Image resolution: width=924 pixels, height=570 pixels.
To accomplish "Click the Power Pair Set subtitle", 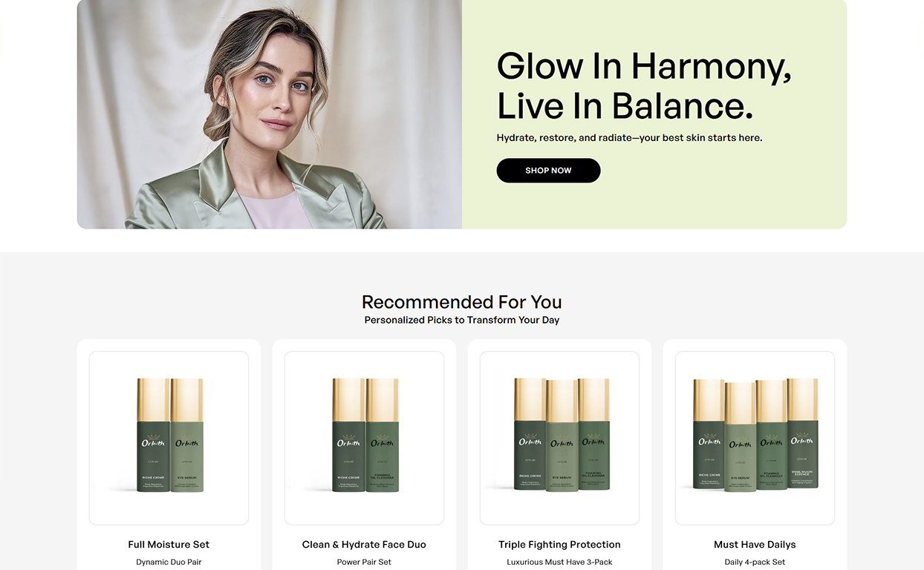I will (x=364, y=562).
